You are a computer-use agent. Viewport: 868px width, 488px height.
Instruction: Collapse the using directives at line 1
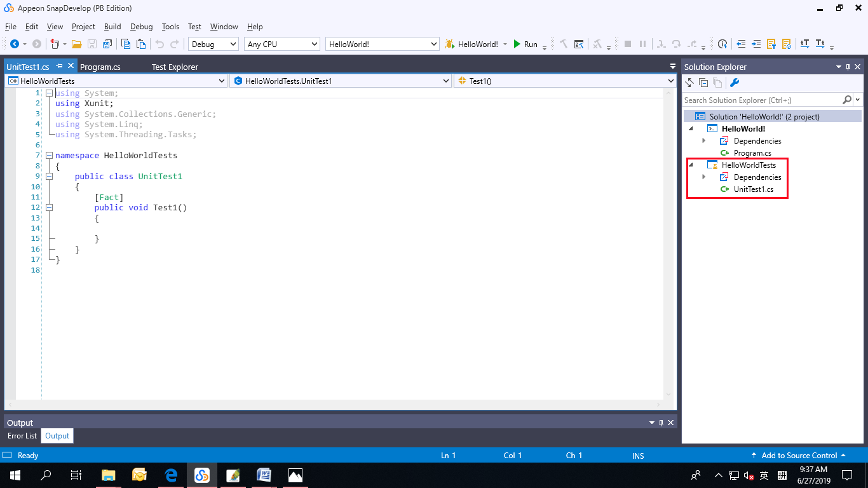tap(49, 93)
